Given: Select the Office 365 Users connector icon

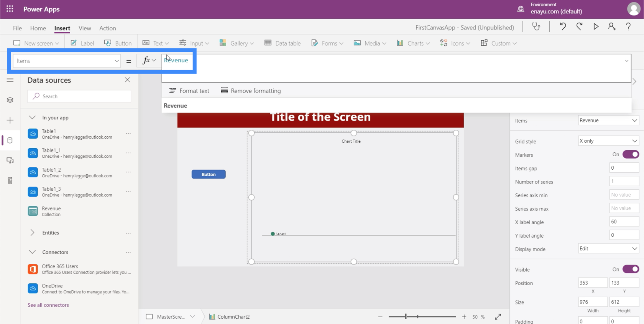Looking at the screenshot, I should click(x=33, y=269).
